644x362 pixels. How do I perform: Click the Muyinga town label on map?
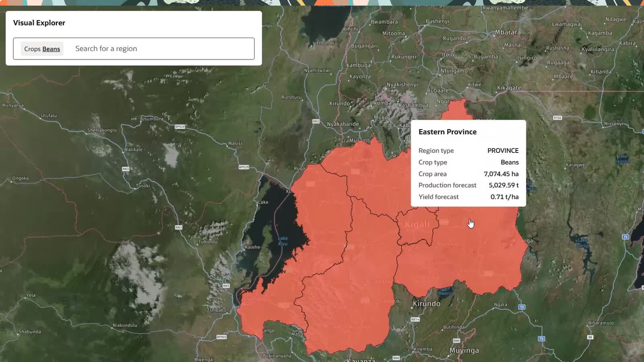pos(464,350)
